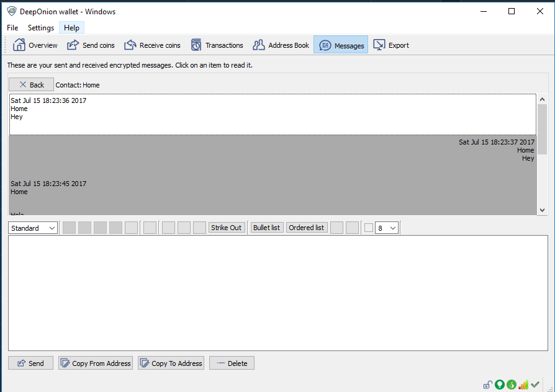Viewport: 555px width, 392px height.
Task: Click the green onion Tor status icon
Action: point(512,385)
